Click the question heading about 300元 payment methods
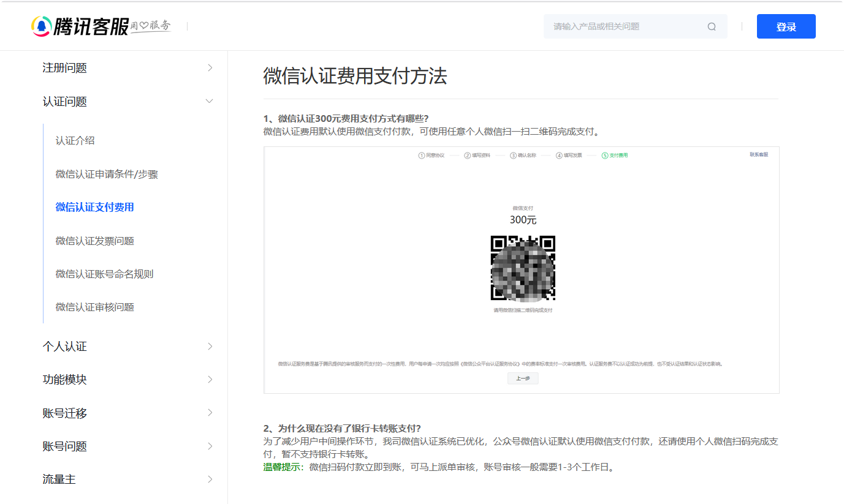The width and height of the screenshot is (844, 504). coord(346,119)
